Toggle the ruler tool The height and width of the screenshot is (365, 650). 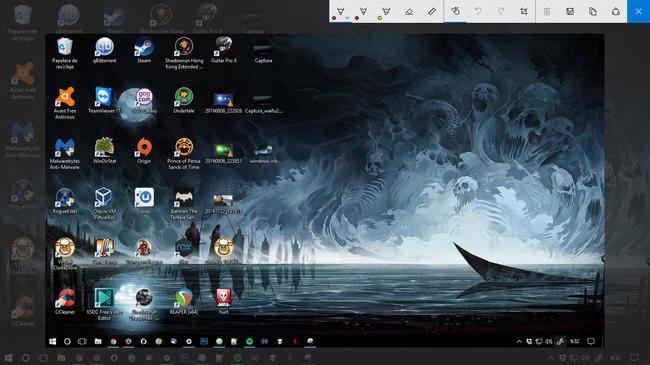tap(432, 11)
